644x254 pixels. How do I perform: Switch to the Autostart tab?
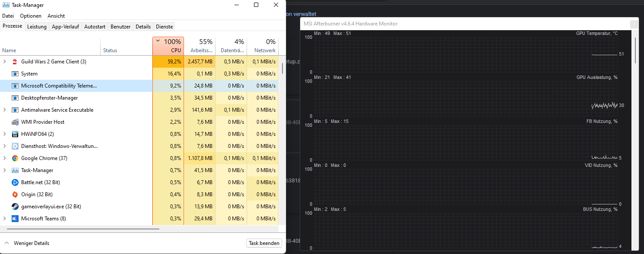coord(95,27)
